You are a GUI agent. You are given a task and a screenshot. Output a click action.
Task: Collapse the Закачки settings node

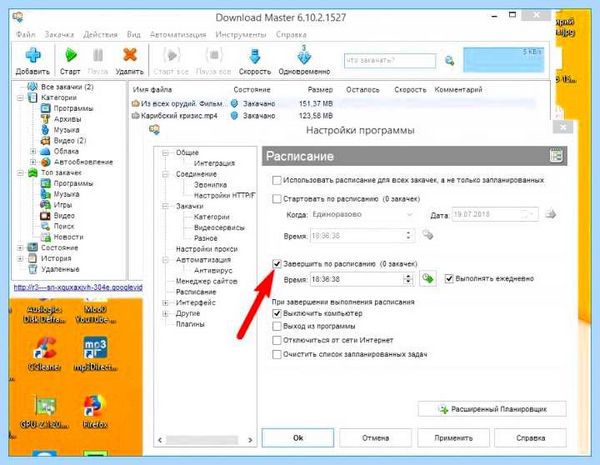(x=166, y=206)
